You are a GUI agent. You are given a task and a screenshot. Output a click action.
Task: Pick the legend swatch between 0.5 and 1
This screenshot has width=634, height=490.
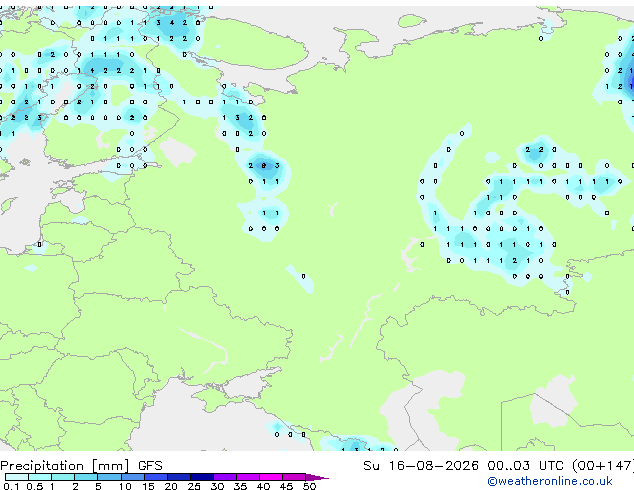[x=40, y=477]
